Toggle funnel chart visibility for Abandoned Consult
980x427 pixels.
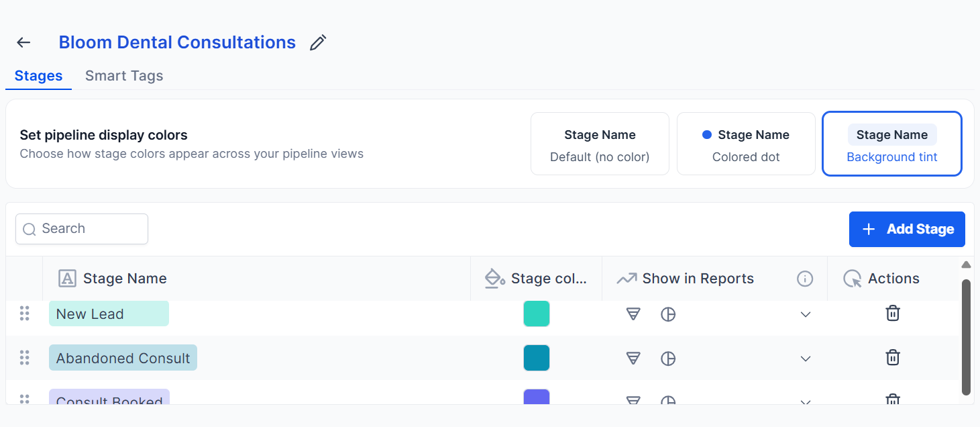(x=633, y=359)
